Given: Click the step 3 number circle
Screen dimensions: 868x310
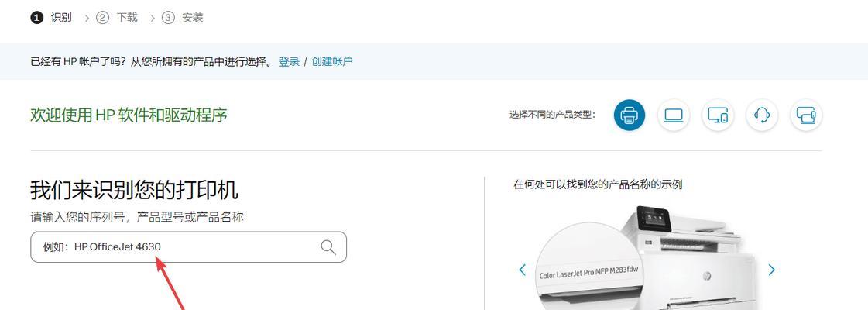Looking at the screenshot, I should tap(168, 18).
